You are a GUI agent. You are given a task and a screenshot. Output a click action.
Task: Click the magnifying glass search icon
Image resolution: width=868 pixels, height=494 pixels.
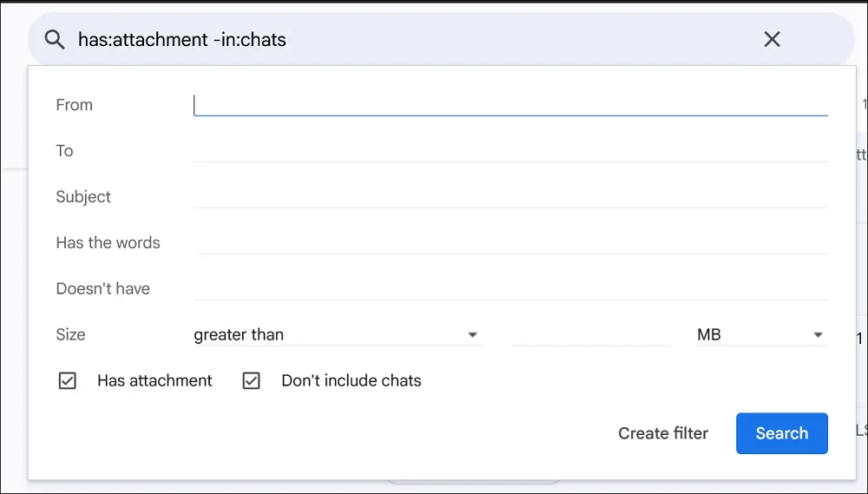pyautogui.click(x=55, y=39)
